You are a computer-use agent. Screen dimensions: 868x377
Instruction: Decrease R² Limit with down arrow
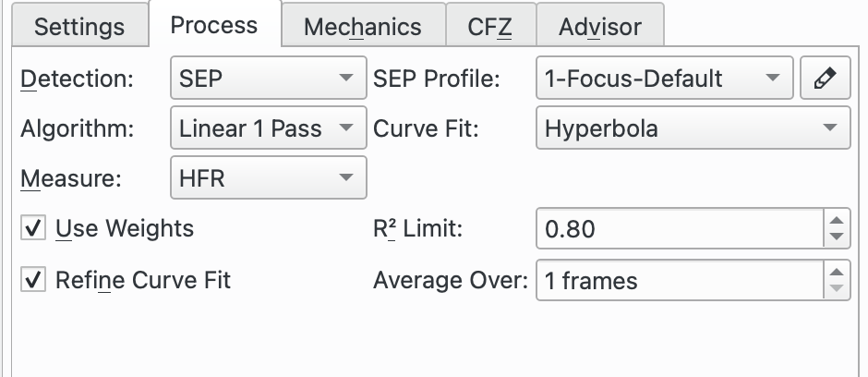click(837, 237)
